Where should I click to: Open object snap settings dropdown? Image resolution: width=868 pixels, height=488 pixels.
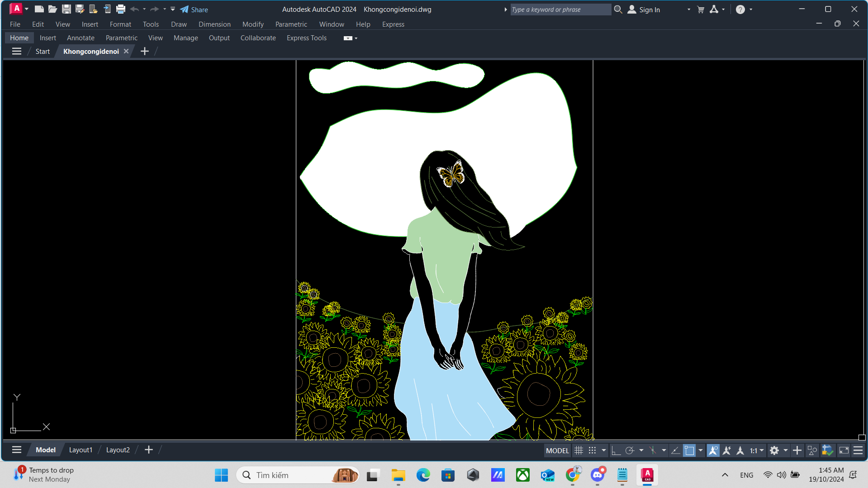(x=701, y=450)
